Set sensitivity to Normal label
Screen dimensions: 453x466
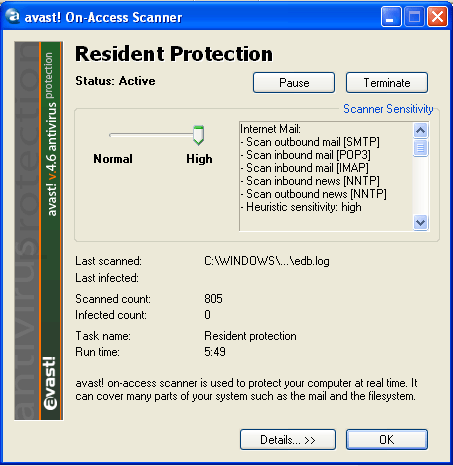[x=113, y=159]
